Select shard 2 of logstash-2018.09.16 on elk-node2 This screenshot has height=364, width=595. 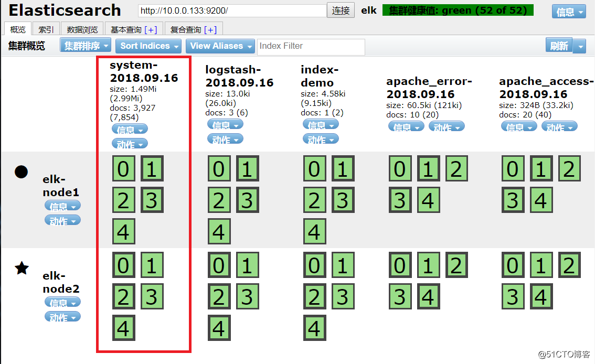[x=219, y=296]
